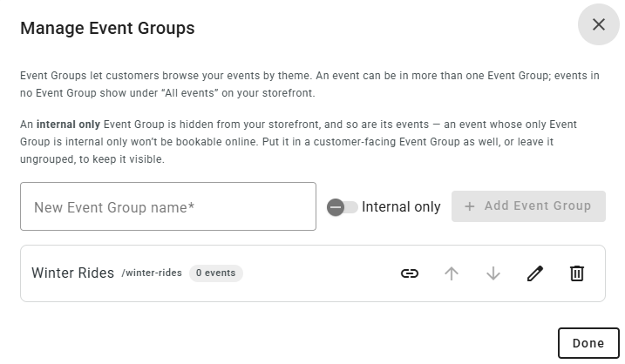
Task: Close the Manage Event Groups dialog
Action: [x=598, y=24]
